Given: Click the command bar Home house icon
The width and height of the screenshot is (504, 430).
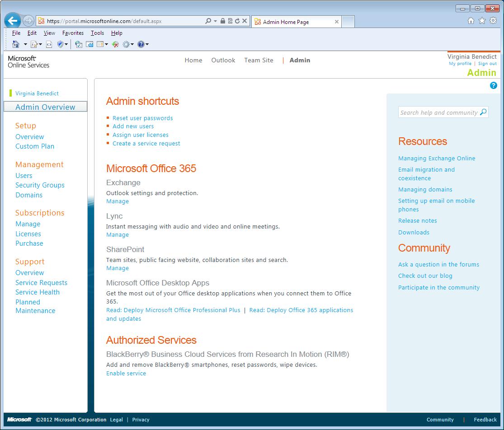Looking at the screenshot, I should [15, 44].
